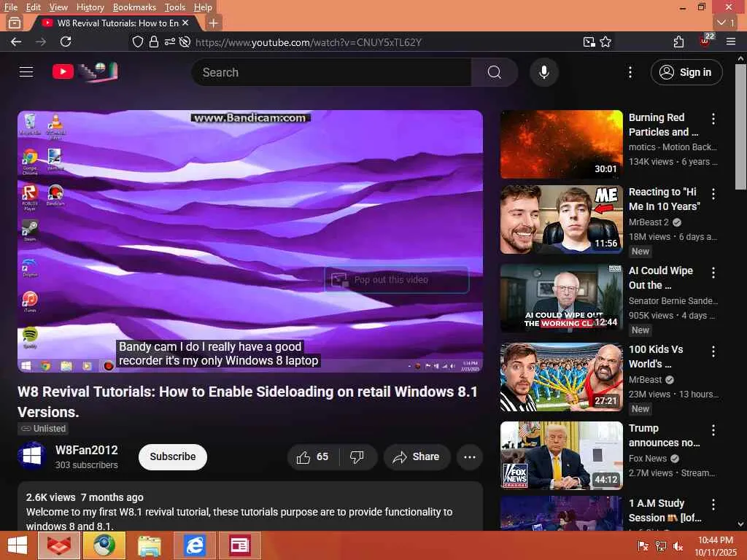The height and width of the screenshot is (560, 747).
Task: Open the W8Fan2012 channel name link
Action: tap(86, 450)
